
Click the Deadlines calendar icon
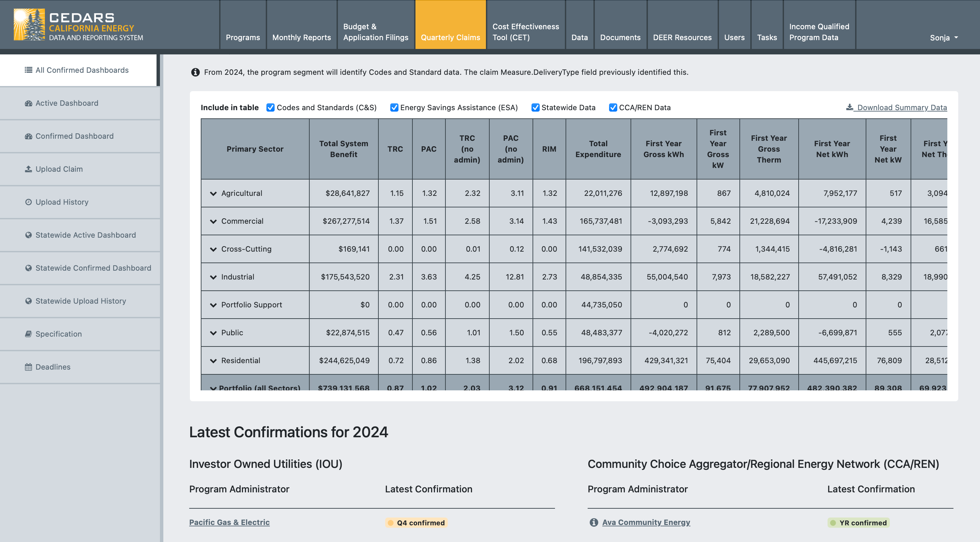(29, 367)
